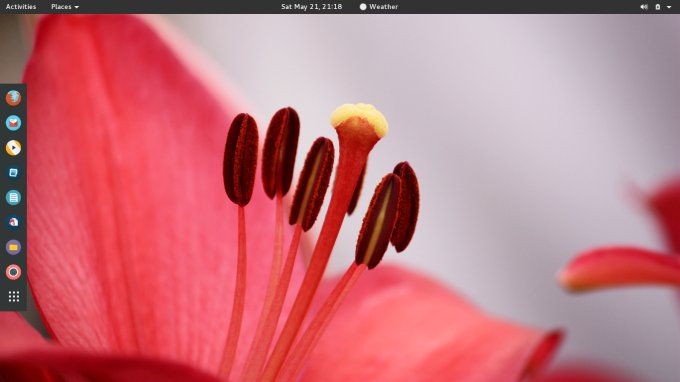This screenshot has width=680, height=382.
Task: Click the volume speaker icon
Action: click(x=644, y=7)
